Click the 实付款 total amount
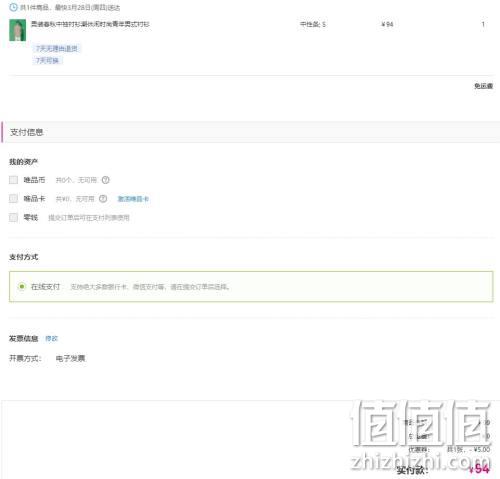 (479, 469)
